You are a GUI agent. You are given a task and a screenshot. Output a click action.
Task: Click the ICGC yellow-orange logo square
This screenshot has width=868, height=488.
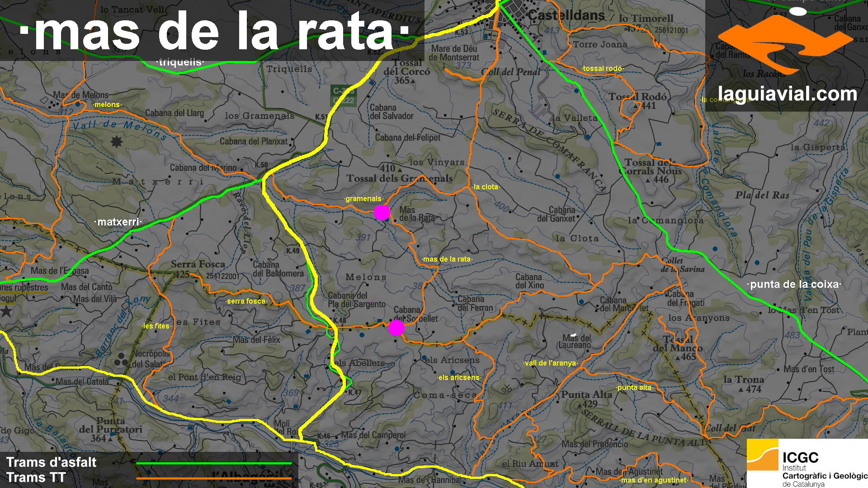click(x=762, y=455)
